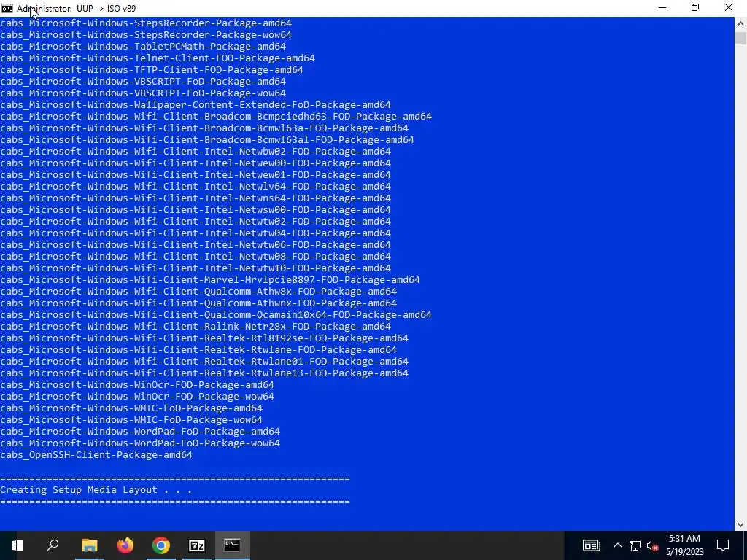
Task: Select Command Prompt taskbar button
Action: tap(233, 545)
